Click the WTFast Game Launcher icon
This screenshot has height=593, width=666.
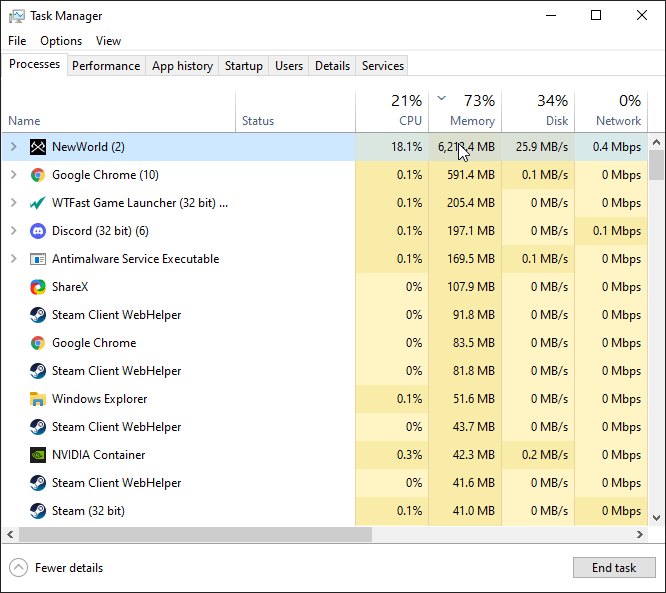point(38,203)
